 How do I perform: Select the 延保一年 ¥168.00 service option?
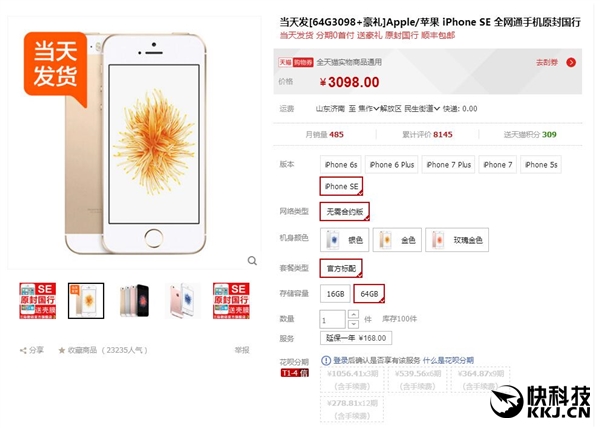pos(356,338)
